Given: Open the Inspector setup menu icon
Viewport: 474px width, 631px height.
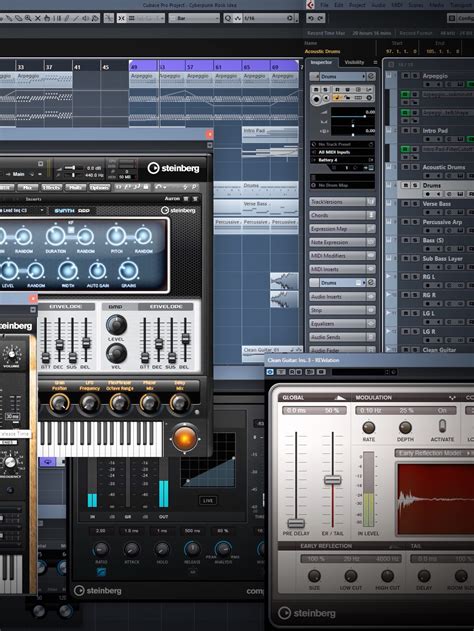Looking at the screenshot, I should [375, 62].
